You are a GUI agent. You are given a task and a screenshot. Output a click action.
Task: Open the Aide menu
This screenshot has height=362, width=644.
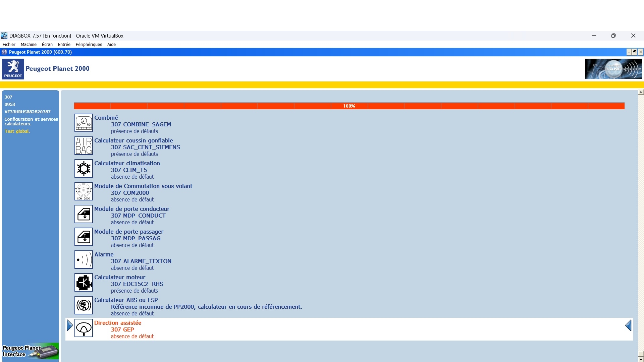click(111, 44)
